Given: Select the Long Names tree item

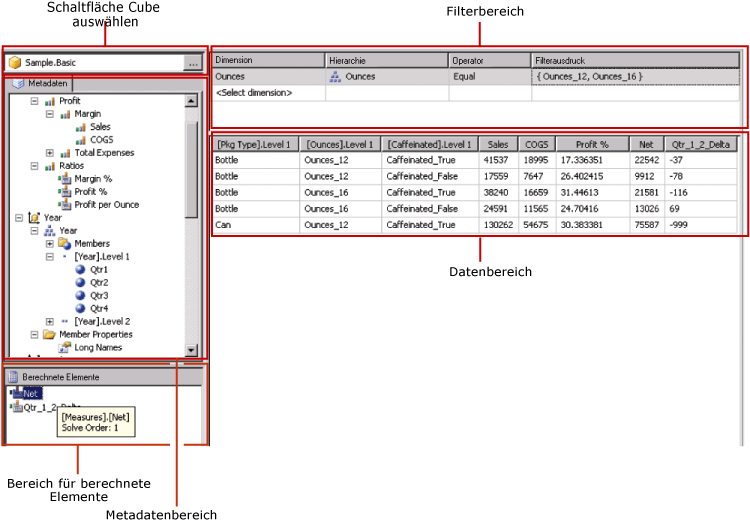Looking at the screenshot, I should click(x=98, y=347).
